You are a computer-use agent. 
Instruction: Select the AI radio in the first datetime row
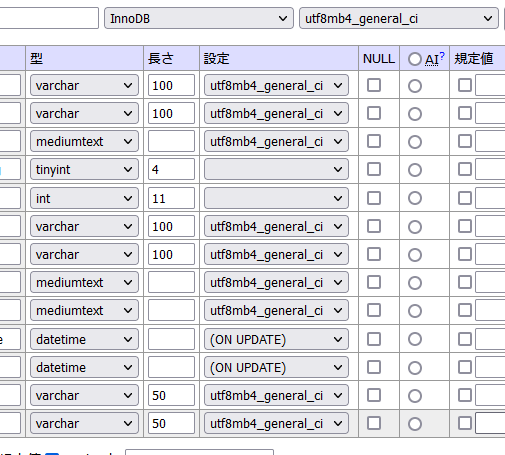tap(415, 339)
